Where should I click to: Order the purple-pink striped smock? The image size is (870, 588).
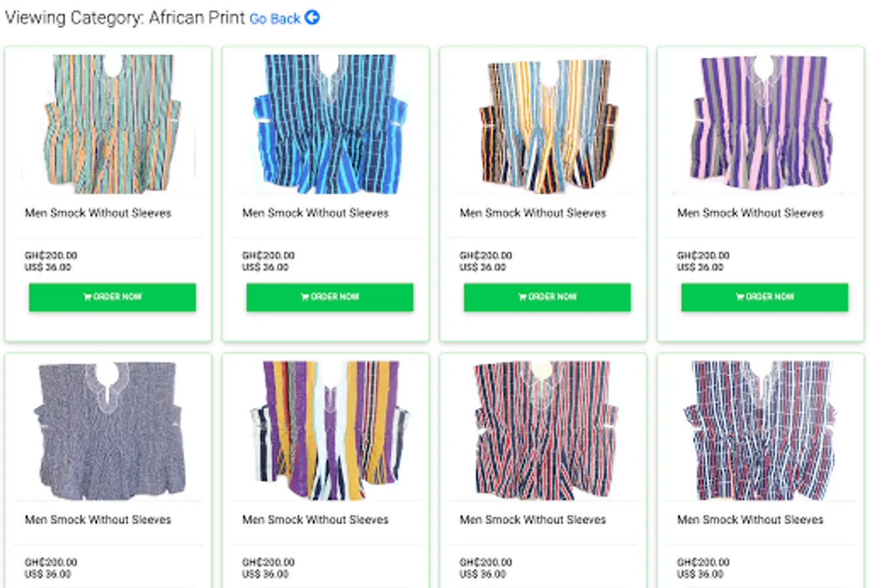click(x=765, y=297)
